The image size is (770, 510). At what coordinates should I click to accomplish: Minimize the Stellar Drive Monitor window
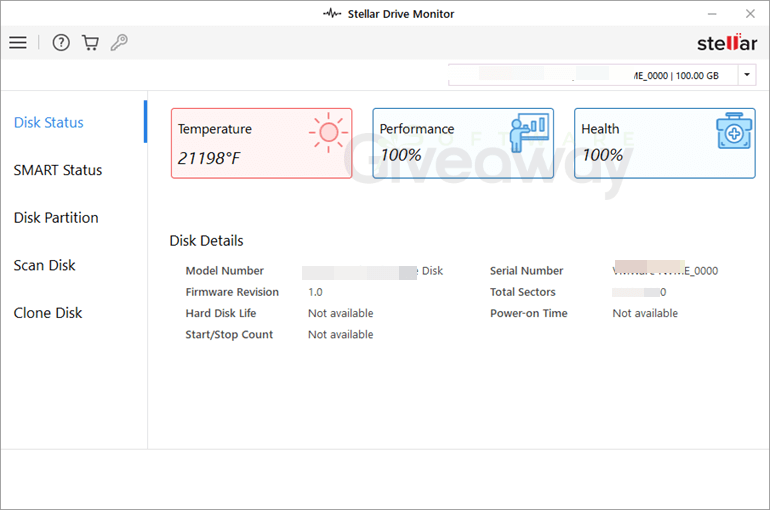[712, 14]
